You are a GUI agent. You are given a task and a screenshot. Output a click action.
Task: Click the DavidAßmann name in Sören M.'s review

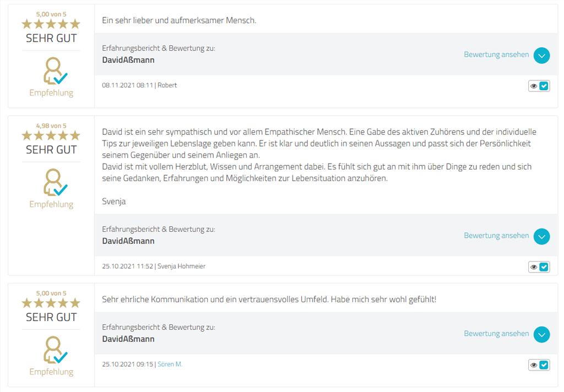point(128,339)
